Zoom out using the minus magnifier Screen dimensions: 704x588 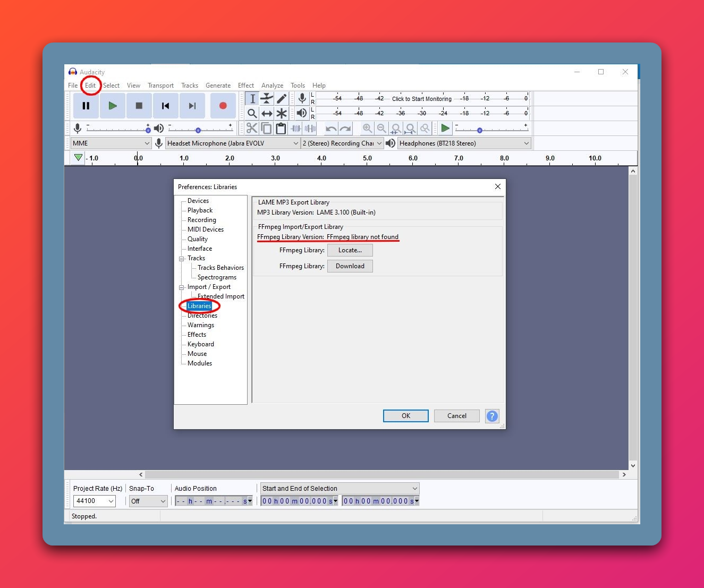click(x=381, y=128)
